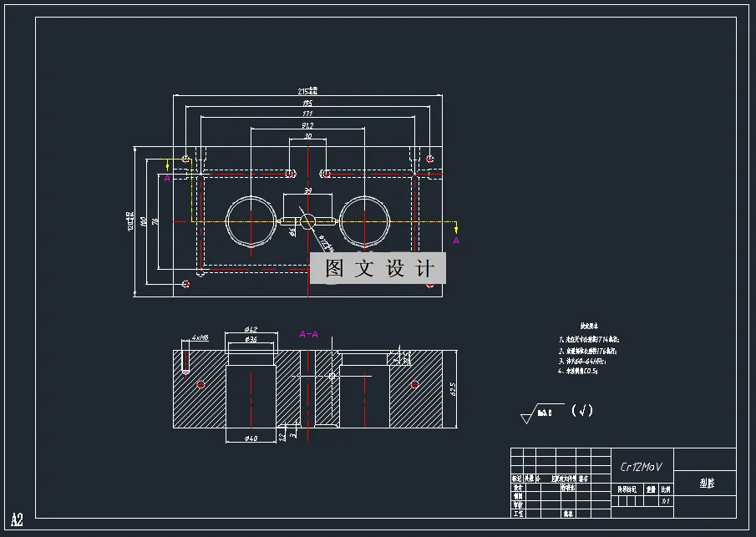This screenshot has height=537, width=756.
Task: Click the 型腔 part name in title block
Action: (x=707, y=483)
